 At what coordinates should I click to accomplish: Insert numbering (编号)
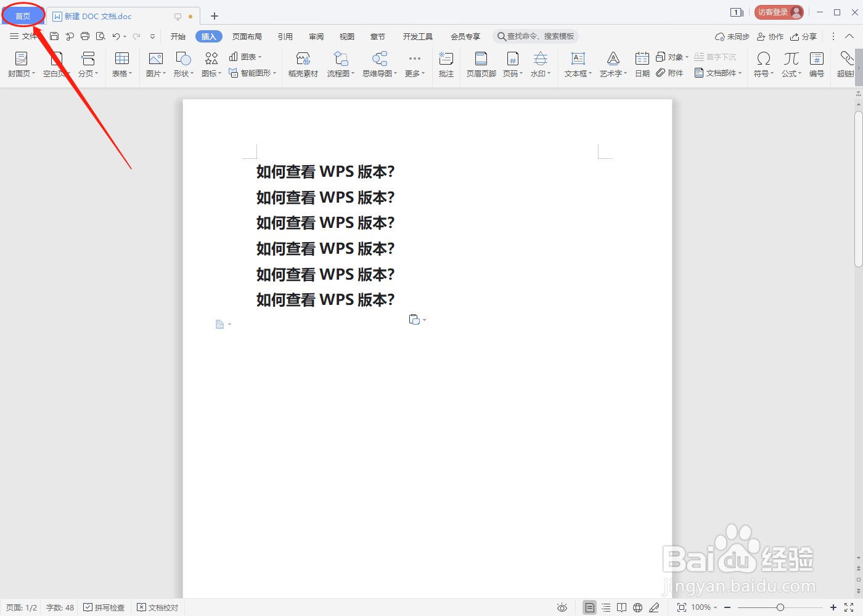[x=817, y=65]
